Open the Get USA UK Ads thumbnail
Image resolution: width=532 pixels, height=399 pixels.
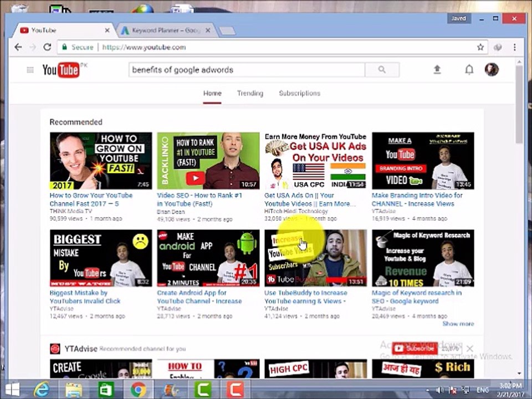[315, 161]
